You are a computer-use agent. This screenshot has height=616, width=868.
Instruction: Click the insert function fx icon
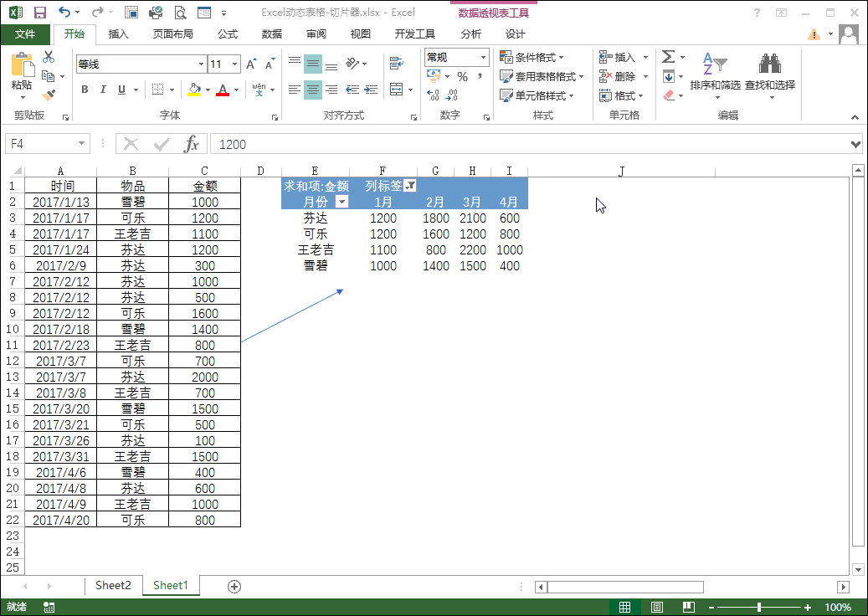tap(192, 144)
